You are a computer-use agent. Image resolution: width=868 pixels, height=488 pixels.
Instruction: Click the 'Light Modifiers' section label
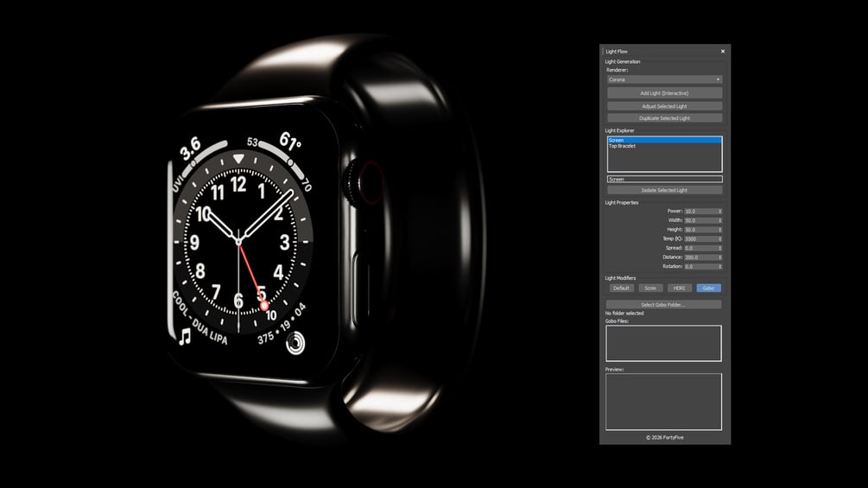tap(620, 278)
